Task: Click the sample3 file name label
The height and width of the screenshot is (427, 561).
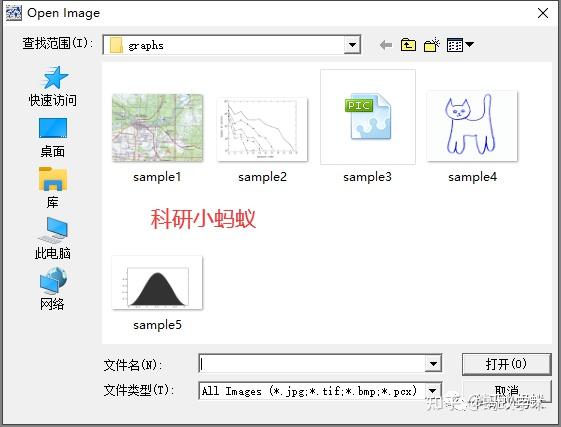Action: tap(367, 177)
